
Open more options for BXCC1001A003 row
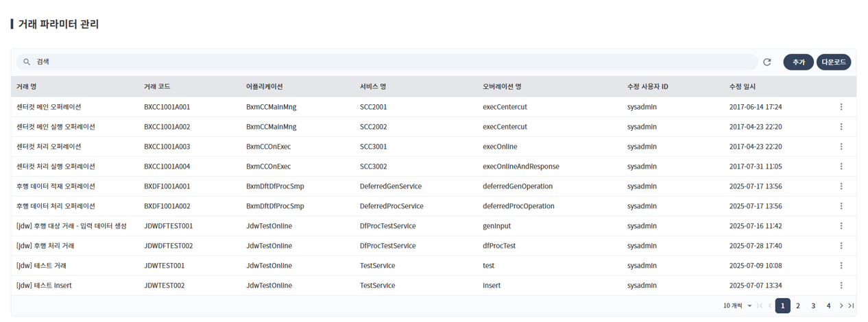click(841, 147)
